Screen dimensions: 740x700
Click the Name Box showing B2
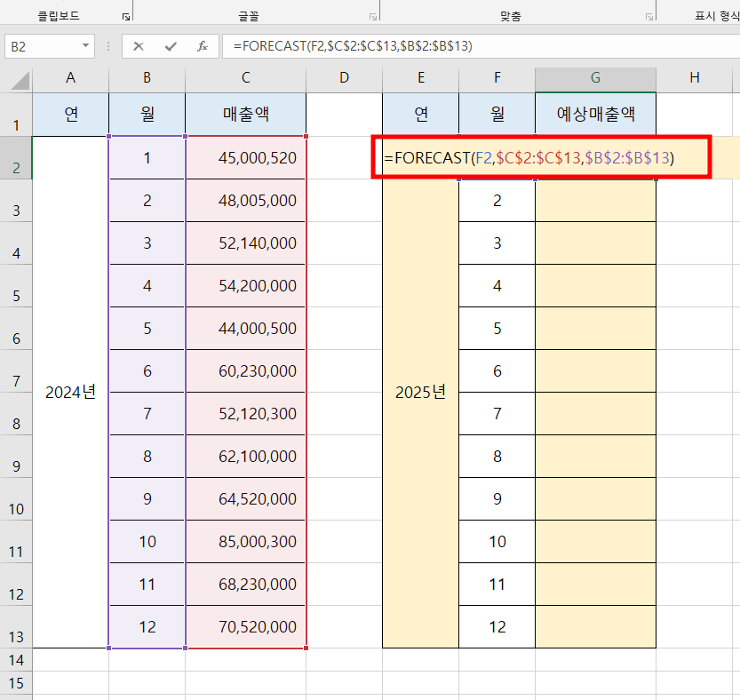[x=50, y=46]
